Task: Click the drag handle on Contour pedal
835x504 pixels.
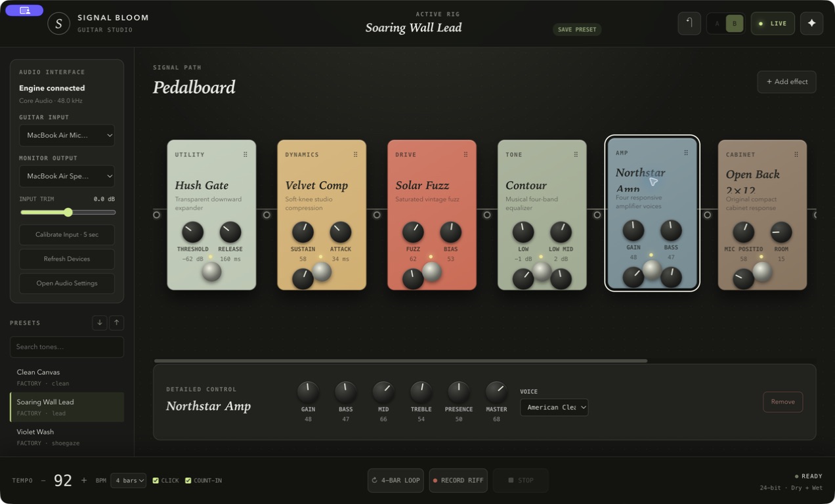Action: (576, 155)
